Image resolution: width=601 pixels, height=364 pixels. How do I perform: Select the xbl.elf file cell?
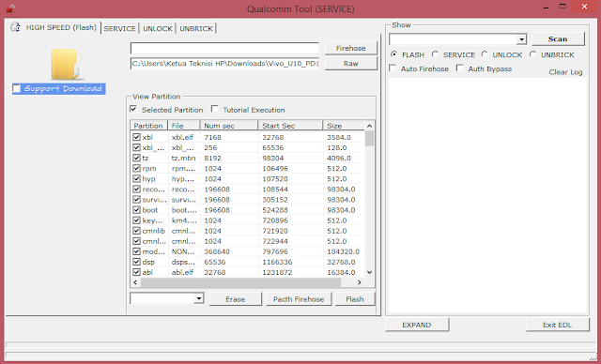(x=182, y=137)
